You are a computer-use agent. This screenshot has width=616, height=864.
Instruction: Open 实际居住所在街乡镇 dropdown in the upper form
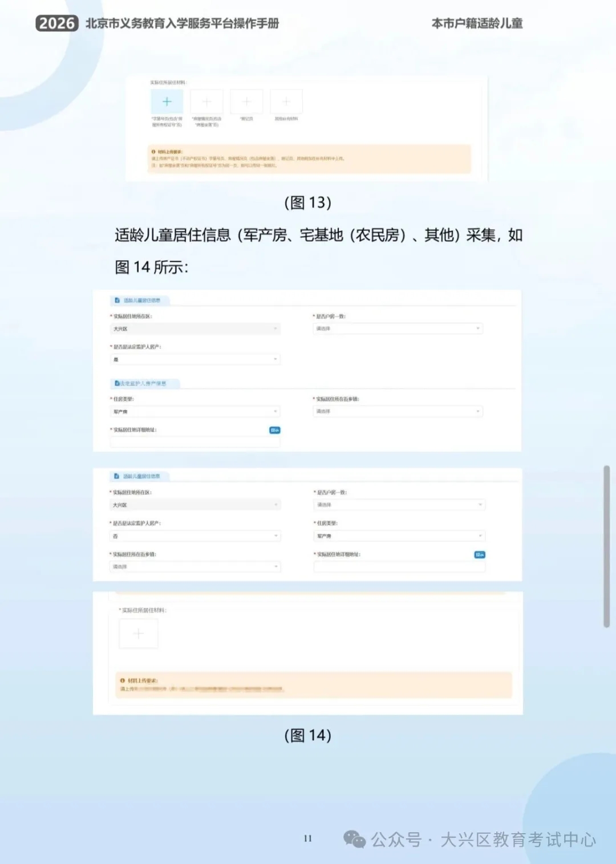[x=398, y=411]
